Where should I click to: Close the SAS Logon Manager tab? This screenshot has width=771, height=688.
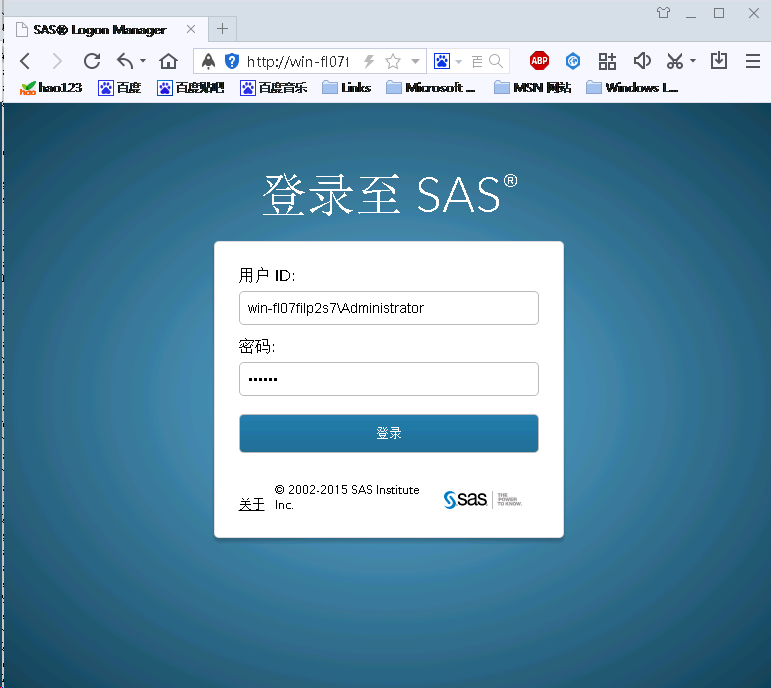pyautogui.click(x=191, y=30)
